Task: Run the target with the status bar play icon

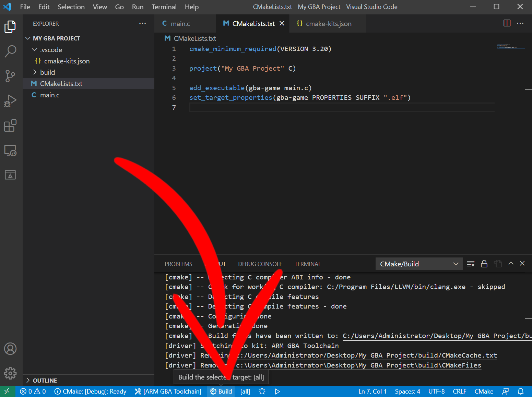Action: point(277,391)
